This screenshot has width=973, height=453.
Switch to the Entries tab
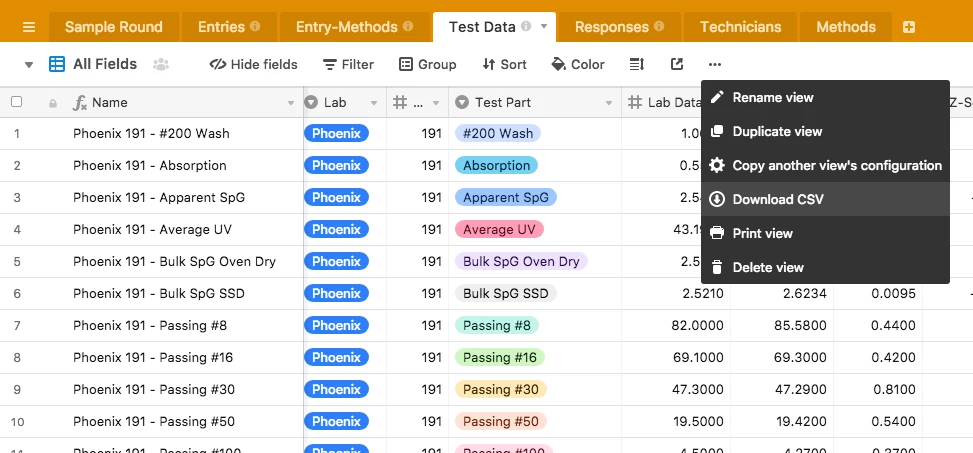coord(228,27)
